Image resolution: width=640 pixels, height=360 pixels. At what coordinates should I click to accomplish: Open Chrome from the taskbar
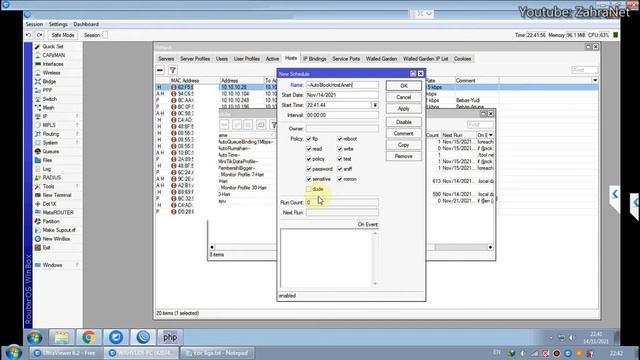click(x=89, y=337)
